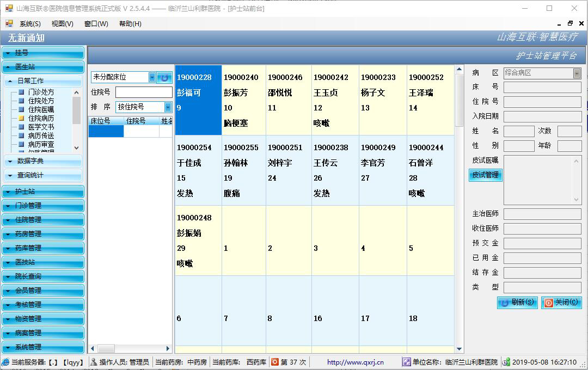Image resolution: width=588 pixels, height=370 pixels.
Task: Click the app icon left of 系统(S) menu
Action: pyautogui.click(x=9, y=23)
